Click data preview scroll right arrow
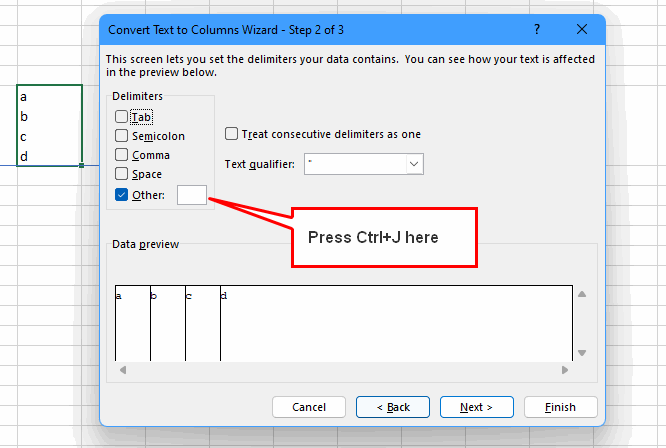The image size is (666, 448). click(564, 370)
